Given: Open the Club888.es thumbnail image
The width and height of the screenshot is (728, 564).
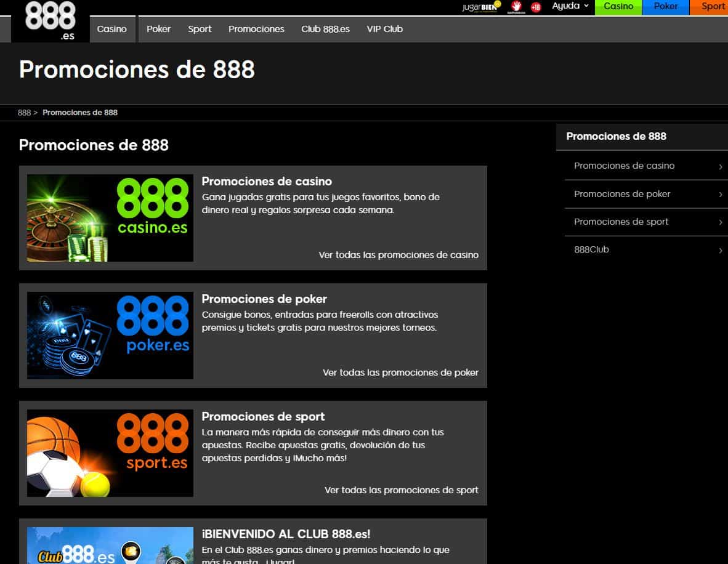Looking at the screenshot, I should click(110, 546).
